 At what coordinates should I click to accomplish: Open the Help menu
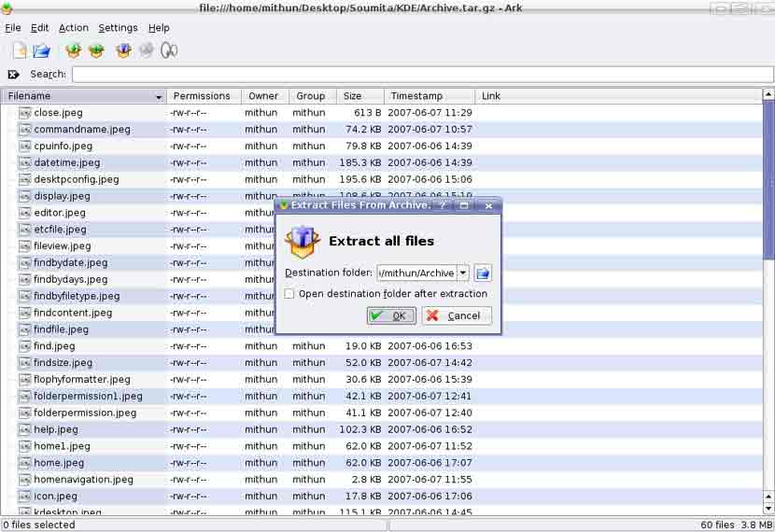pyautogui.click(x=159, y=28)
